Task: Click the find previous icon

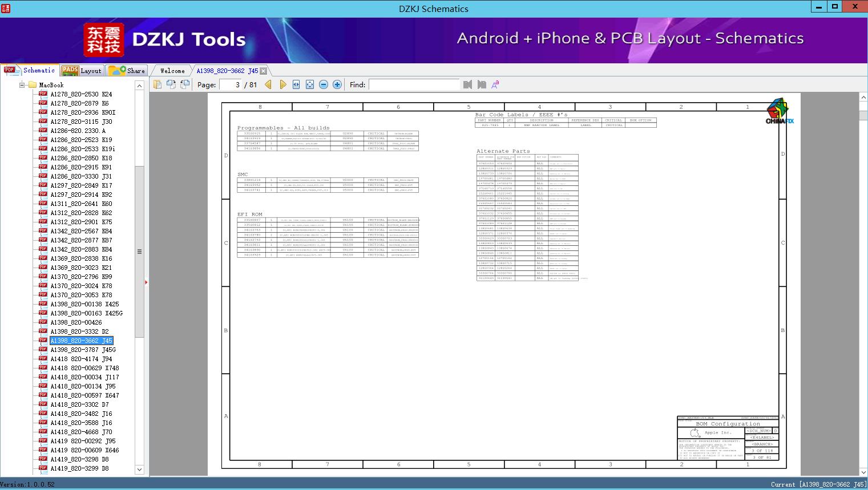Action: coord(468,84)
